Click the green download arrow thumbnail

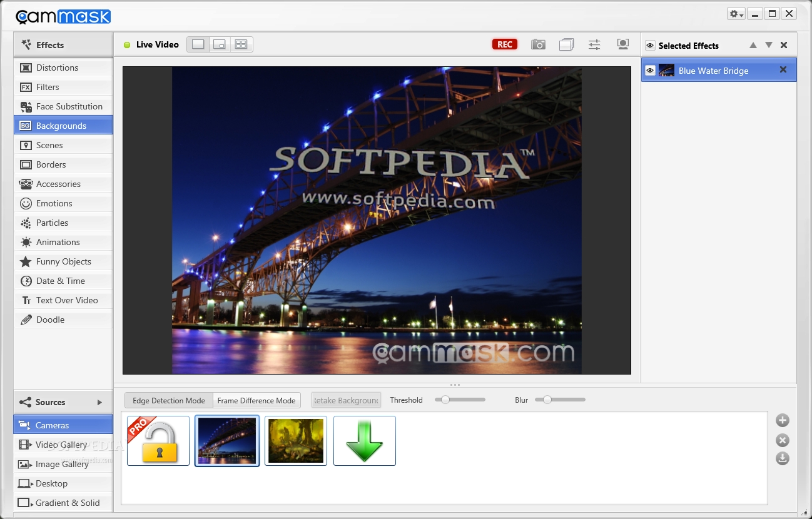pos(365,441)
